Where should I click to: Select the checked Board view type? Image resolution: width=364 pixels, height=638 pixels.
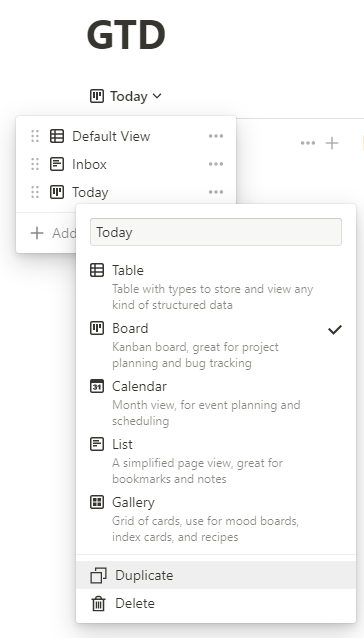click(x=216, y=345)
